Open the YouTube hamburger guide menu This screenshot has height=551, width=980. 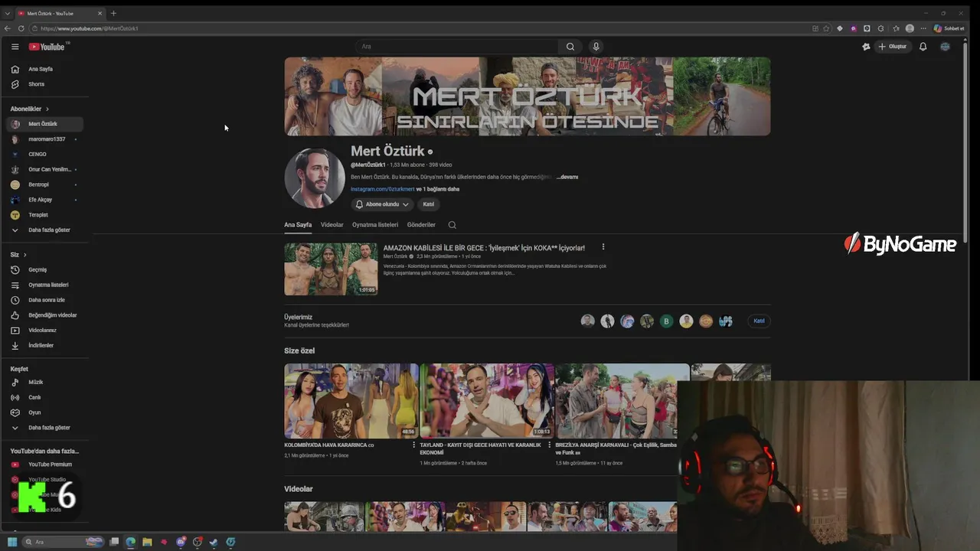(x=15, y=47)
